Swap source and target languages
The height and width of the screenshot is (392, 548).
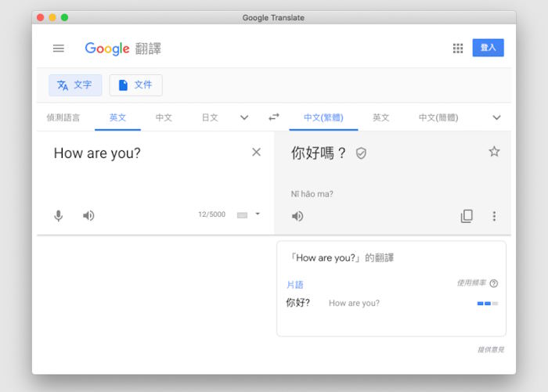274,117
